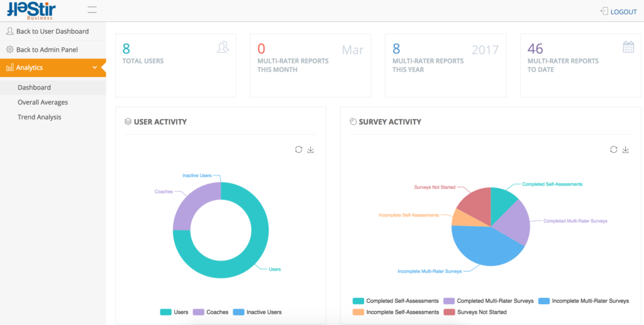Select Dashboard in the Analytics submenu
The height and width of the screenshot is (325, 644).
(34, 87)
